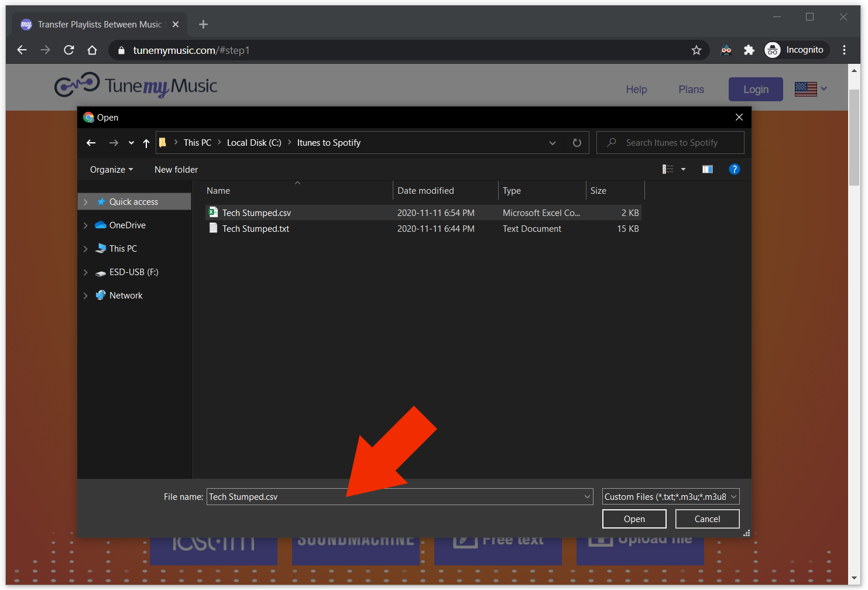The height and width of the screenshot is (590, 868).
Task: Open recent locations dropdown arrow
Action: point(131,143)
